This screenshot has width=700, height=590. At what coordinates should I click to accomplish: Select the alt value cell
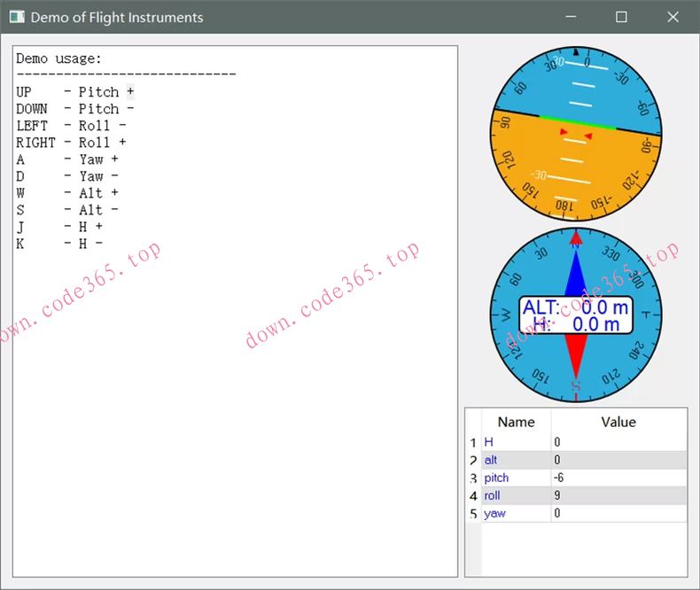pos(618,460)
